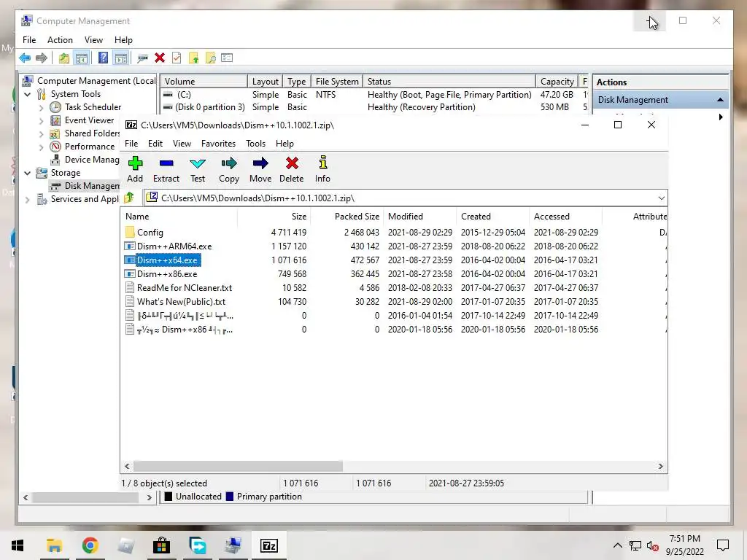Click the Up one level folder icon
This screenshot has width=747, height=560.
64,58
